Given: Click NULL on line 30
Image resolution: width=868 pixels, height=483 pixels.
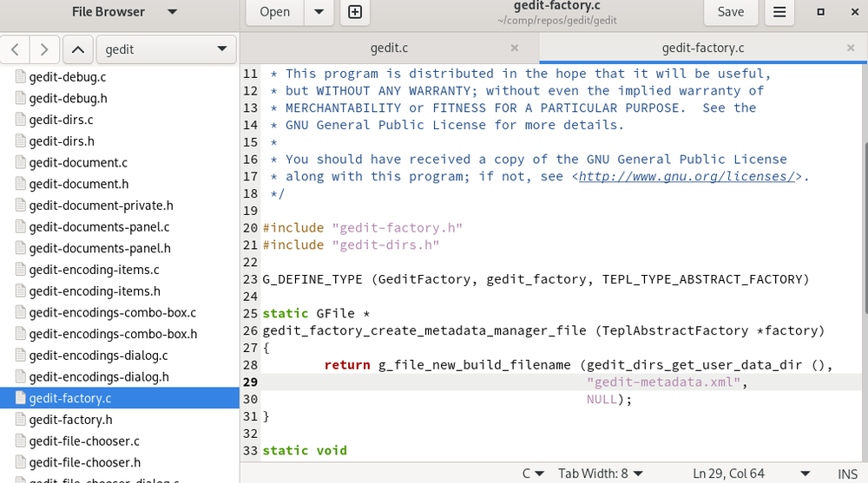Looking at the screenshot, I should tap(602, 400).
